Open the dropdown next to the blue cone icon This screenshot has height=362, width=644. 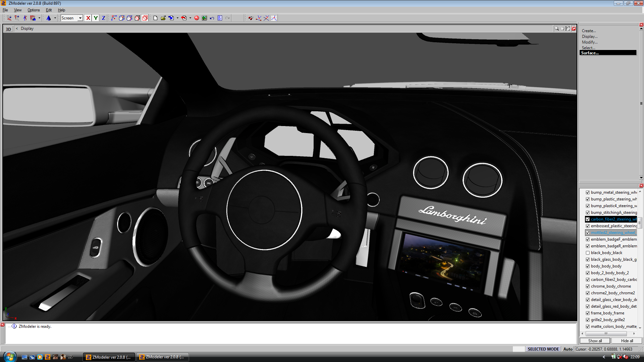coord(55,18)
